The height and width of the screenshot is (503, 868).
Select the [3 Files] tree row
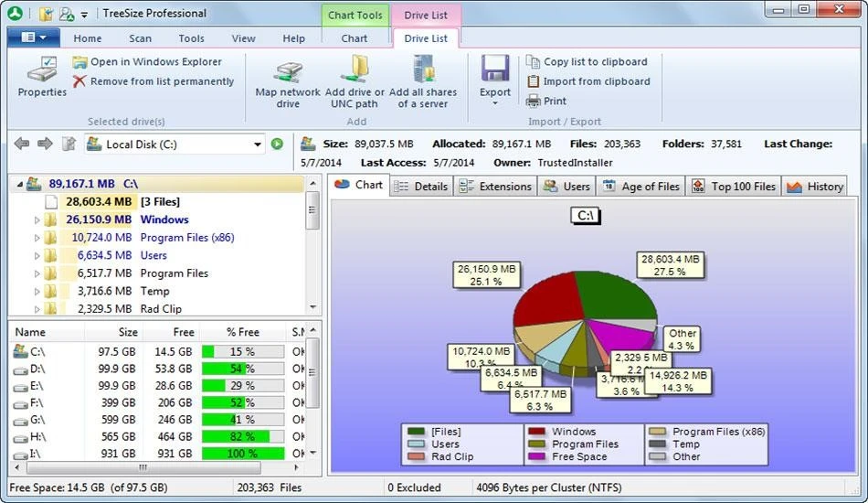click(157, 201)
